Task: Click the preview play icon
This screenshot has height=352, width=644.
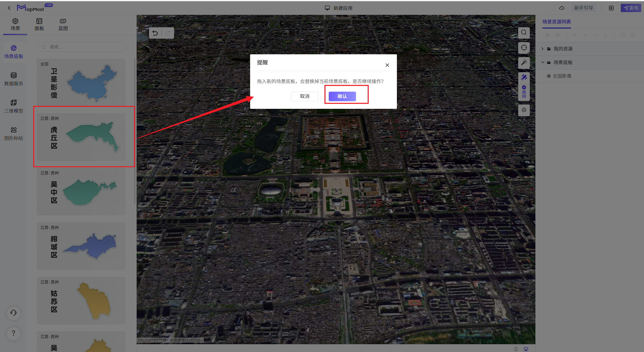Action: [x=611, y=8]
